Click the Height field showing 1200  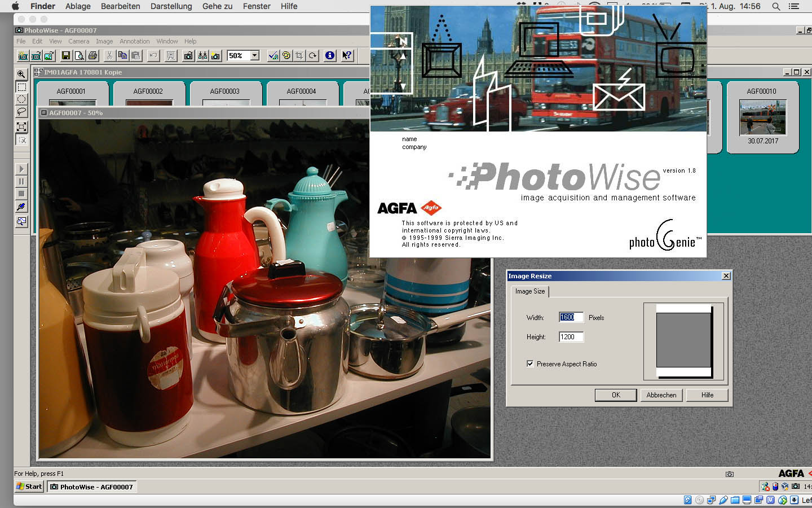[x=571, y=337]
